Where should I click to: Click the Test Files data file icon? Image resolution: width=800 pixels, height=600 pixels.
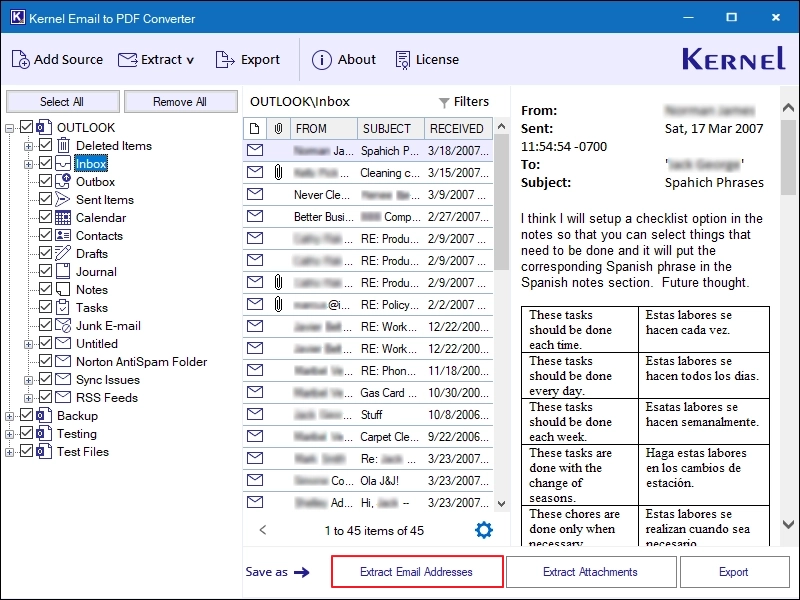click(x=44, y=451)
